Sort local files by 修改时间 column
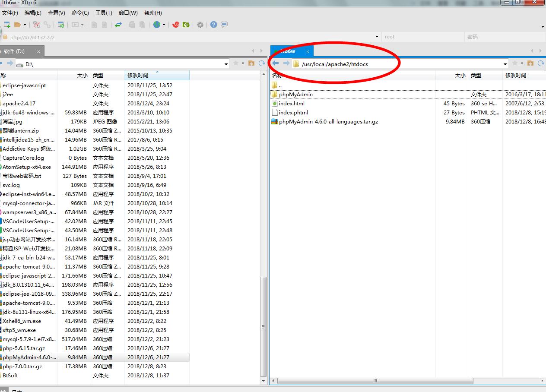Image resolution: width=546 pixels, height=392 pixels. pos(157,75)
